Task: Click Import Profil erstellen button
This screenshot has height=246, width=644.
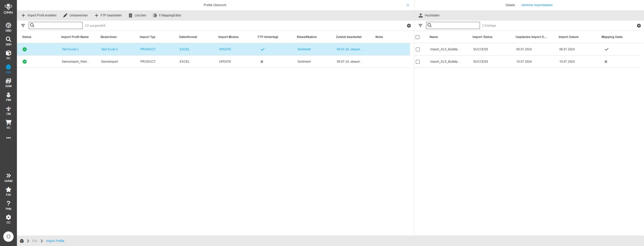Action: point(39,15)
